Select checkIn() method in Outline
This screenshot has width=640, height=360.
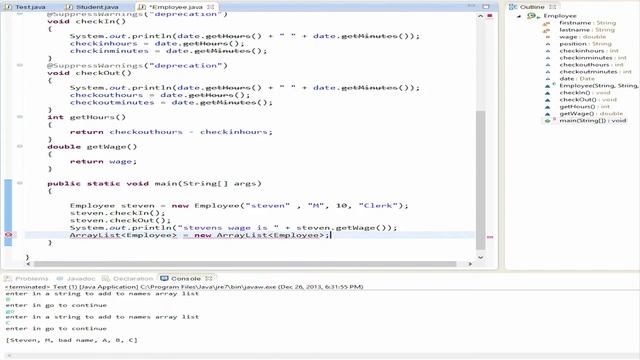(584, 92)
